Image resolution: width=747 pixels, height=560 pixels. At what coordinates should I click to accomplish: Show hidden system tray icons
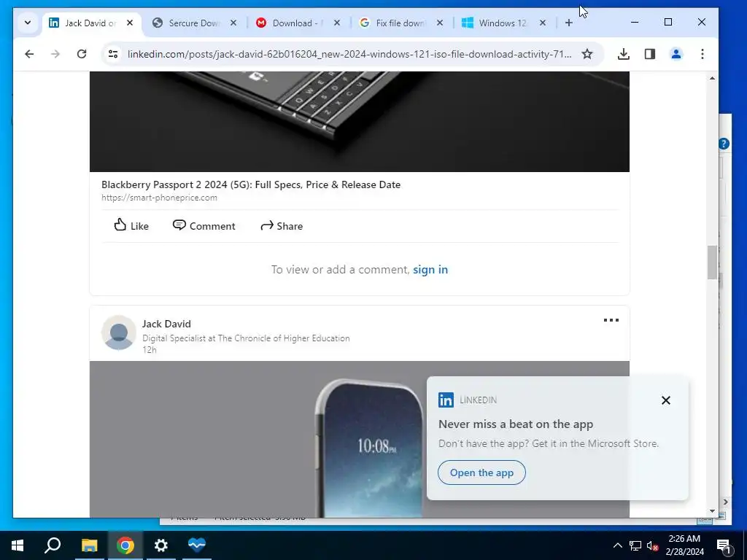click(x=617, y=545)
